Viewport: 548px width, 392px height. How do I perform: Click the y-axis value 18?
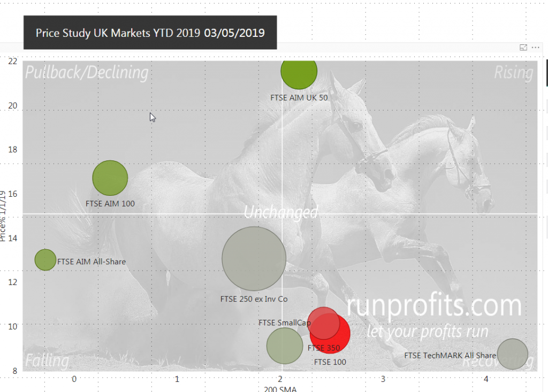click(x=13, y=150)
